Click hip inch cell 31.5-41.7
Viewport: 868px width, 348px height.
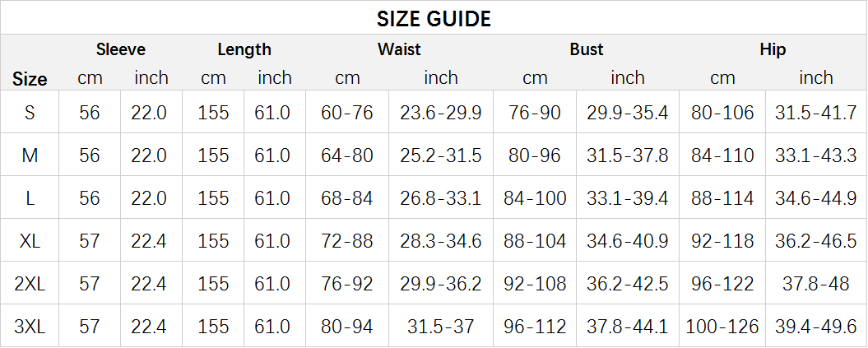(x=816, y=113)
